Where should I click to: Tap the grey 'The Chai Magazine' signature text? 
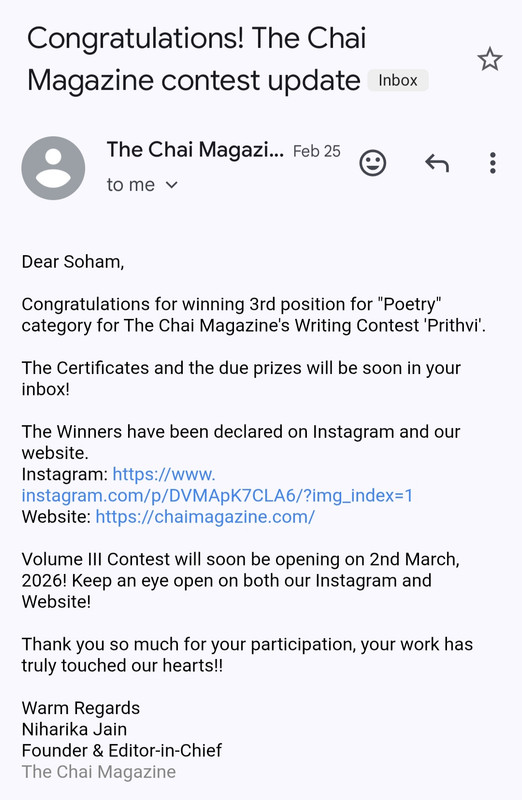coord(98,772)
